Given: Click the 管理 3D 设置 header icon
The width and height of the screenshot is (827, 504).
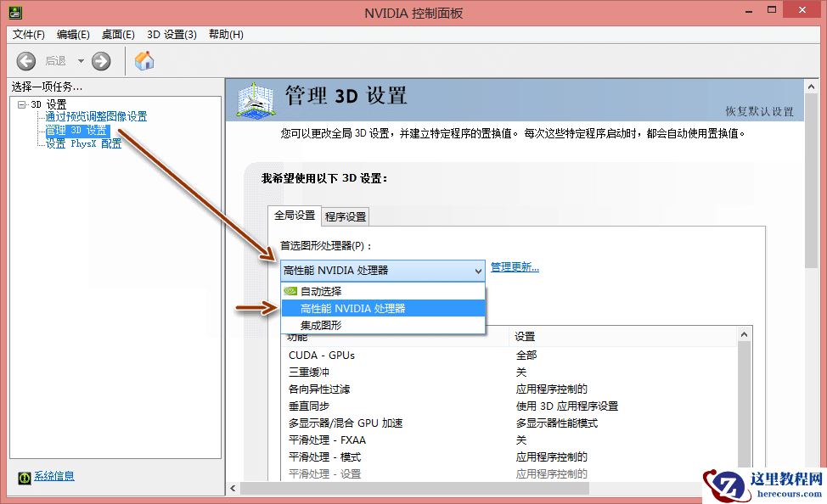Looking at the screenshot, I should (256, 99).
